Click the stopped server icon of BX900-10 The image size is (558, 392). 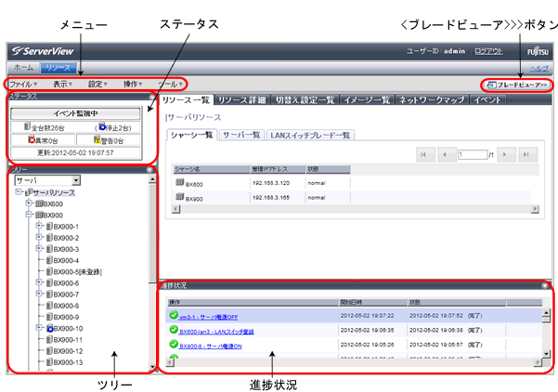click(x=50, y=328)
